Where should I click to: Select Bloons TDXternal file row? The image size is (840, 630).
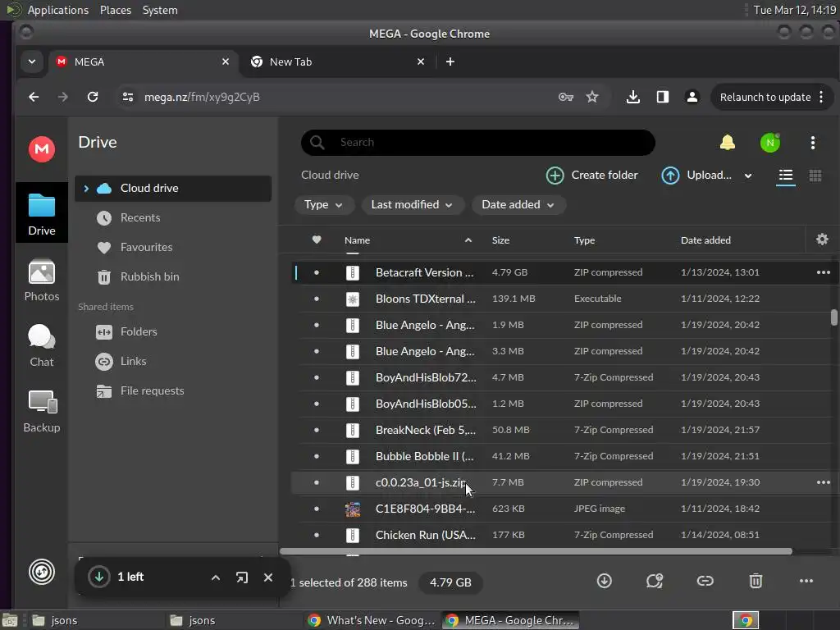coord(562,299)
